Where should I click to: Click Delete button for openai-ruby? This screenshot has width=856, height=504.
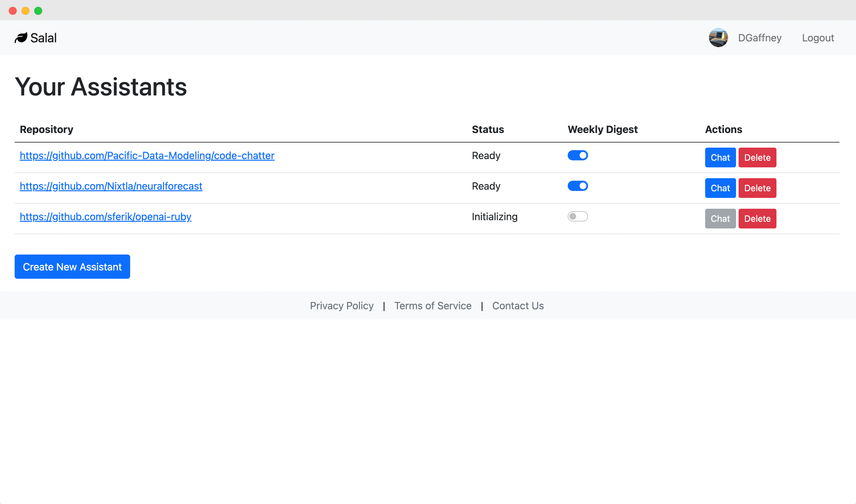tap(757, 218)
